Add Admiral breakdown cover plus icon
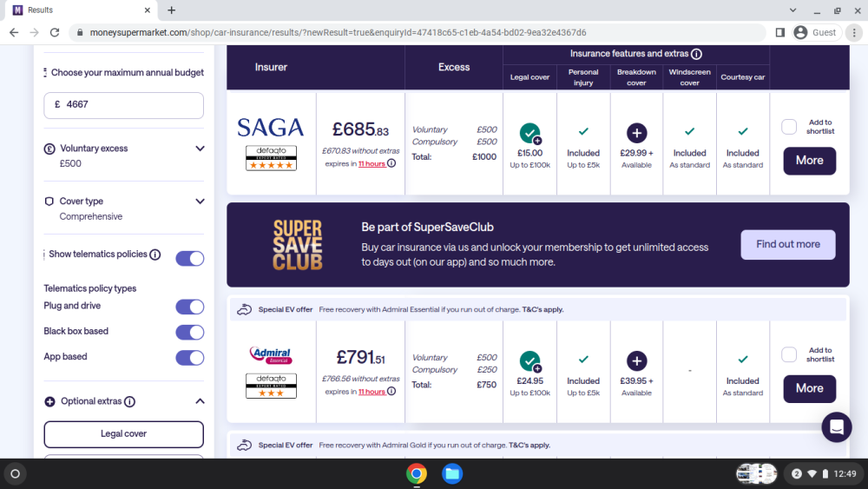 (636, 361)
